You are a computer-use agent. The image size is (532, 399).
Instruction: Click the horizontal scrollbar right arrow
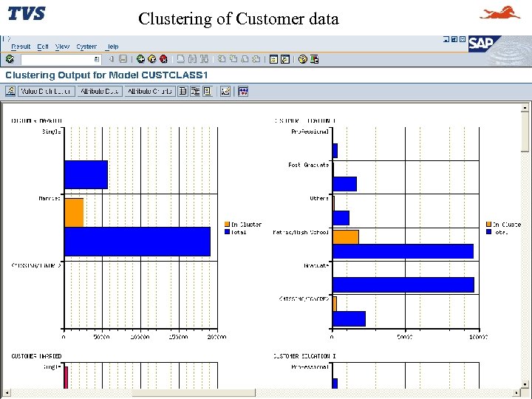coord(516,393)
